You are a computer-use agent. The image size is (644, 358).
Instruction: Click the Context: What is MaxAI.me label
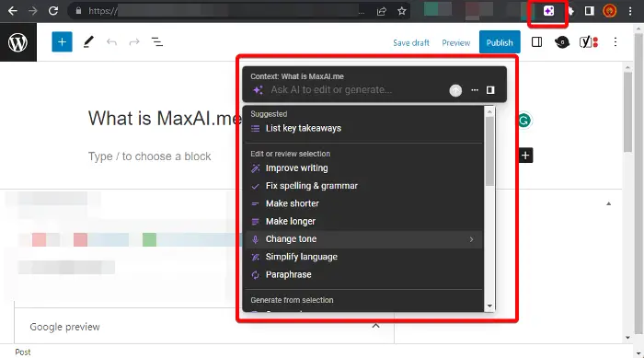(297, 76)
